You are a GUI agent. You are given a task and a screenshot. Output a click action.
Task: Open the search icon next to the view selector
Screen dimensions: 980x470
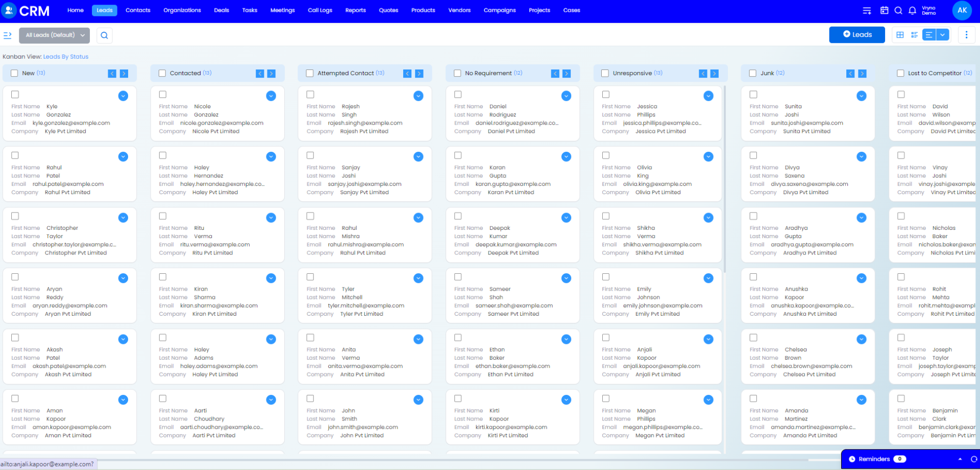104,35
